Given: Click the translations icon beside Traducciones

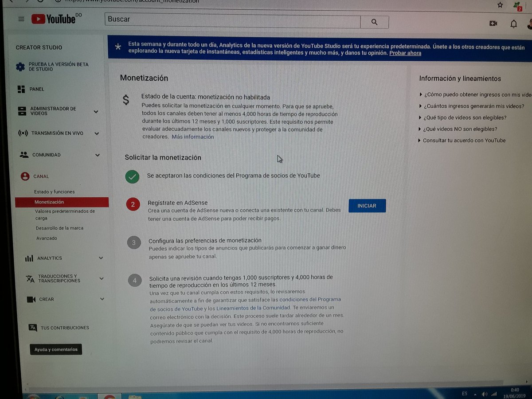Looking at the screenshot, I should [30, 278].
